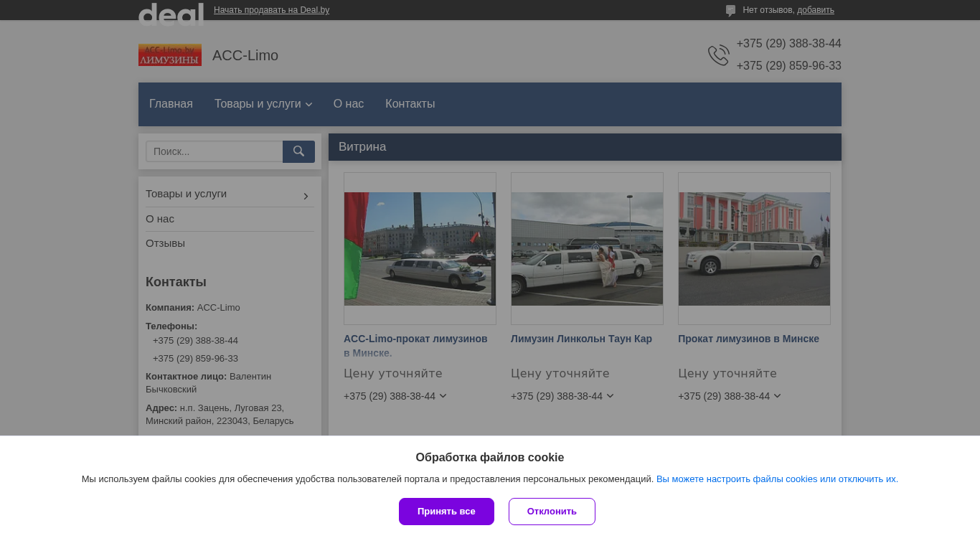This screenshot has height=551, width=980.
Task: Click the ACC-Limo company logo image
Action: pos(170,55)
